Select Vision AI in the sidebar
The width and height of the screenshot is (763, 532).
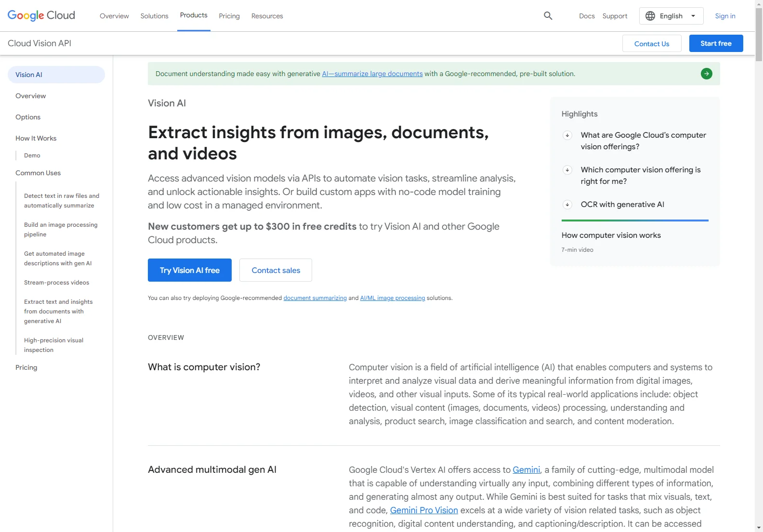tap(56, 75)
